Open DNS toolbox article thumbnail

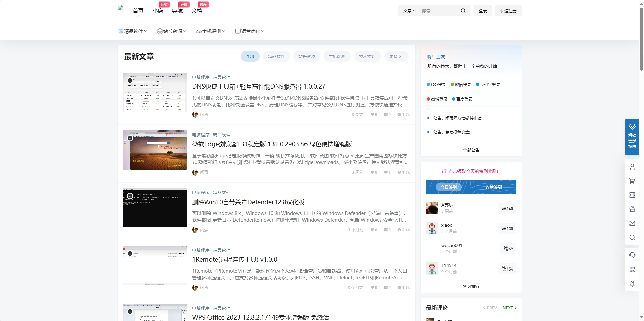[x=155, y=92]
